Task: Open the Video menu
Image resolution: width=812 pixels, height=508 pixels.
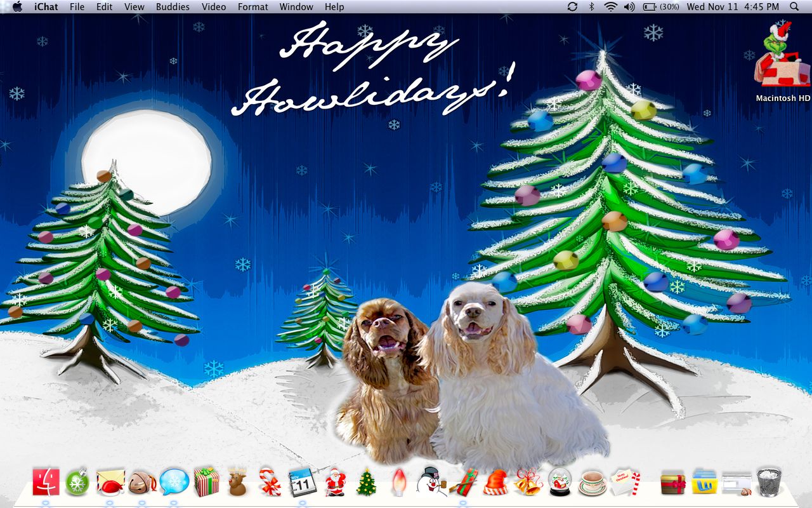Action: pos(214,7)
